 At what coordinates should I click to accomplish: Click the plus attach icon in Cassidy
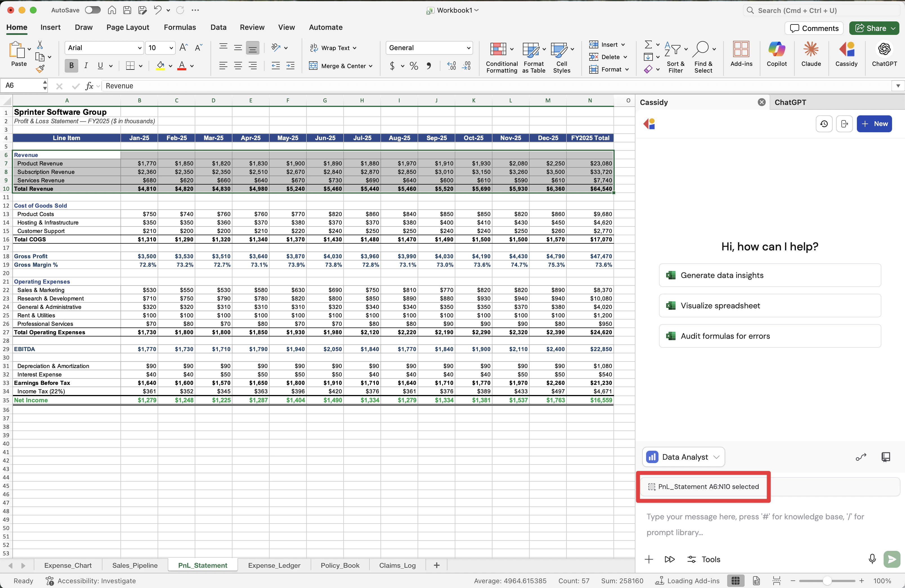pyautogui.click(x=649, y=559)
